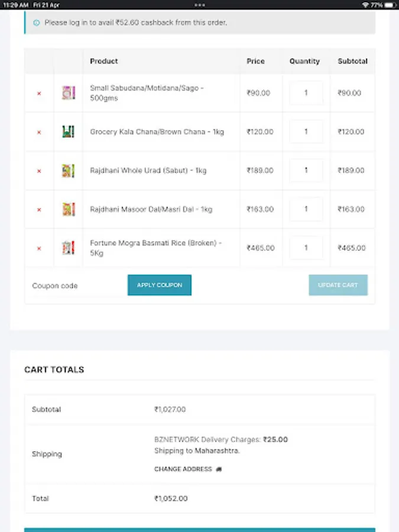399x532 pixels.
Task: Expand the Change Address shipping option
Action: [187, 469]
